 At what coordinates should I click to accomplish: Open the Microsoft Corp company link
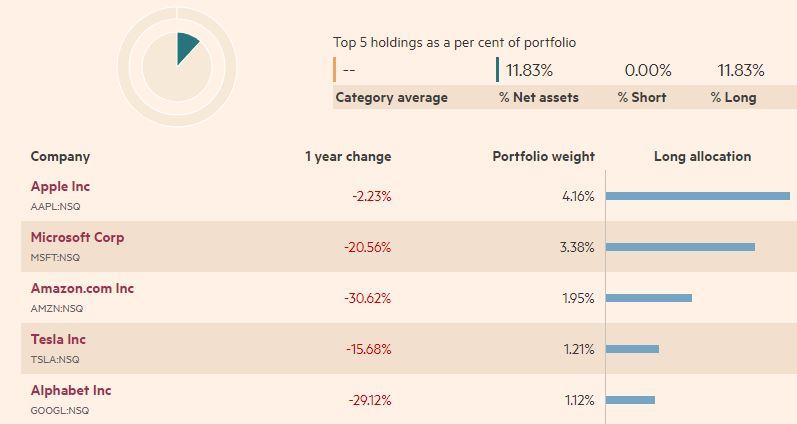pyautogui.click(x=77, y=237)
